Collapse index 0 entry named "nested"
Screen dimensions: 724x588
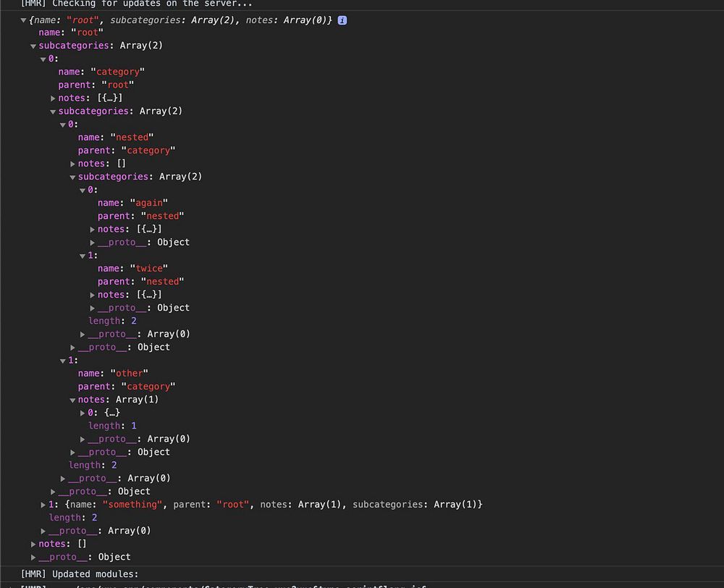(x=63, y=125)
